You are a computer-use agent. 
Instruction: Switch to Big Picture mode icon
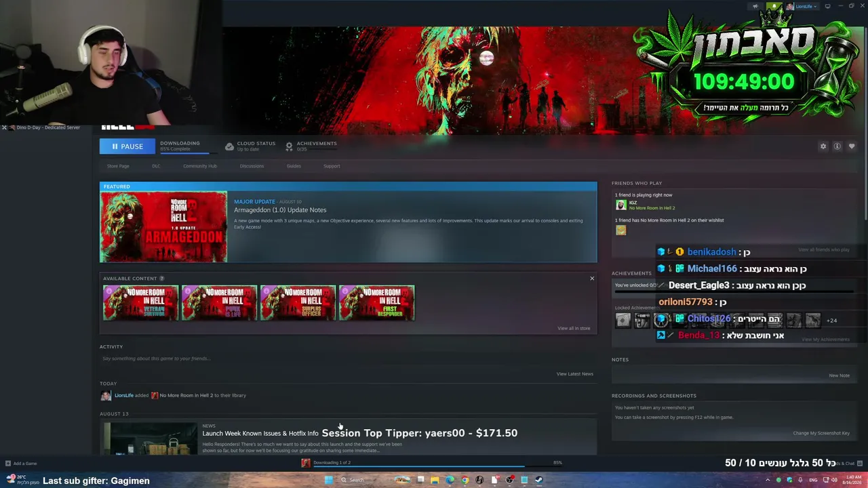(829, 6)
